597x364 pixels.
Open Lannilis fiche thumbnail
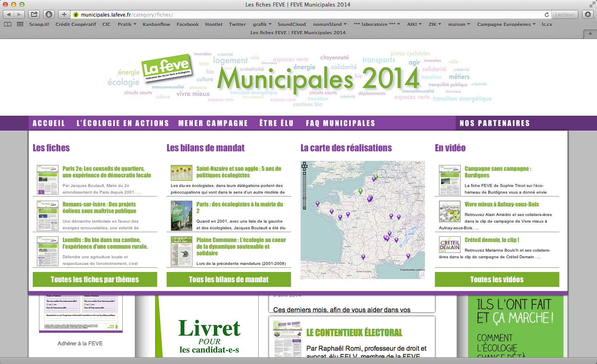click(x=47, y=251)
